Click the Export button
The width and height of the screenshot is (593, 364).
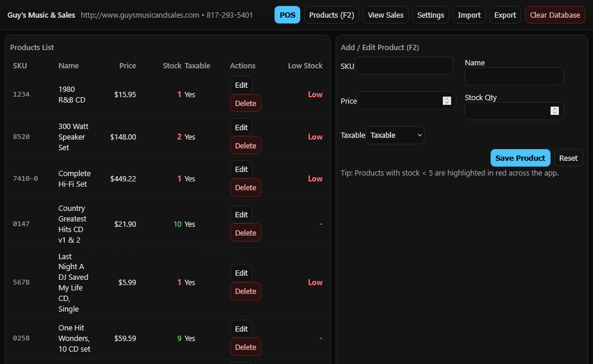505,15
